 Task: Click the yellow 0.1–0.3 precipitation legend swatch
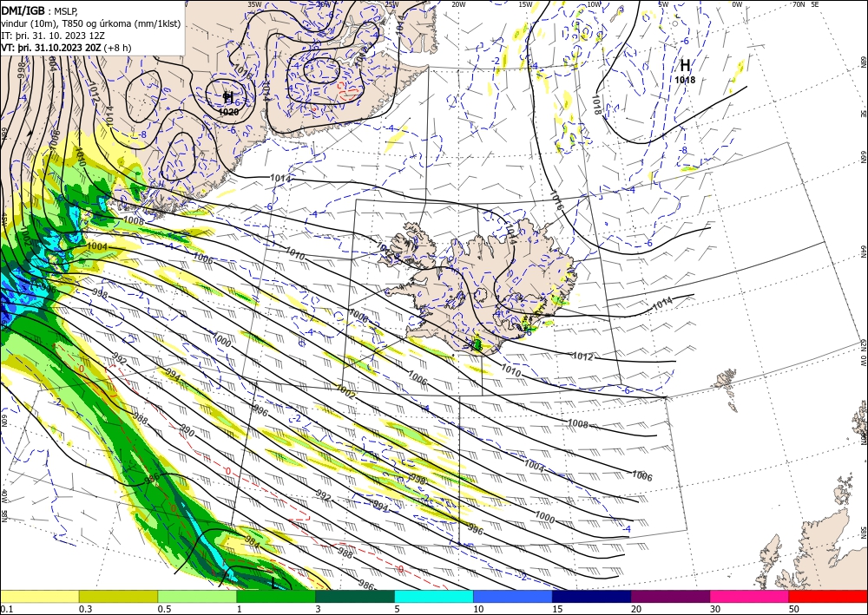tap(39, 596)
